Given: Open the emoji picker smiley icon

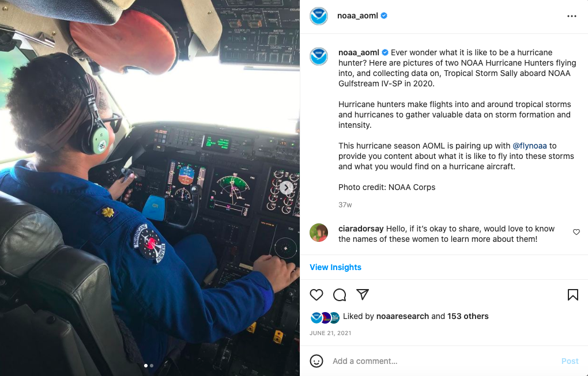Looking at the screenshot, I should tap(316, 361).
